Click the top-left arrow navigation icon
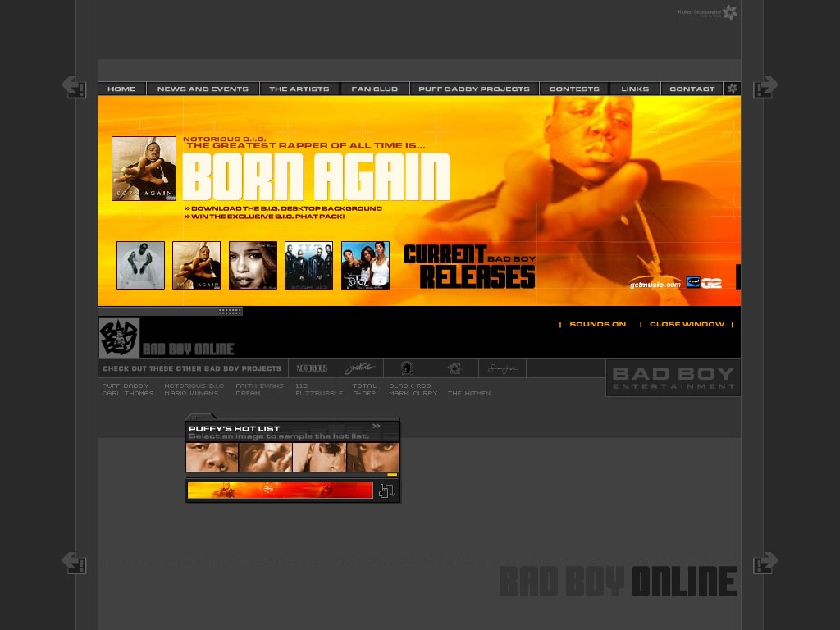This screenshot has height=630, width=840. (74, 87)
